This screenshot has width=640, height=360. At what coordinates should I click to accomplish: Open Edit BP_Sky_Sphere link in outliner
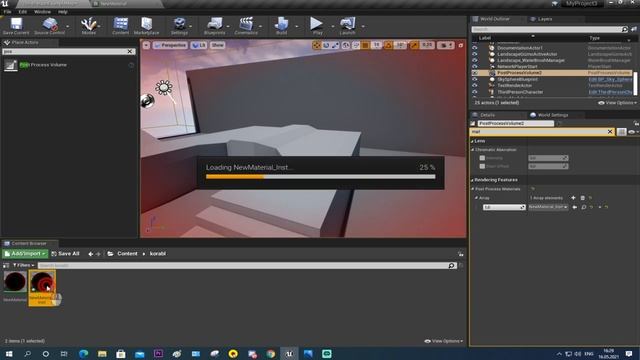point(610,79)
